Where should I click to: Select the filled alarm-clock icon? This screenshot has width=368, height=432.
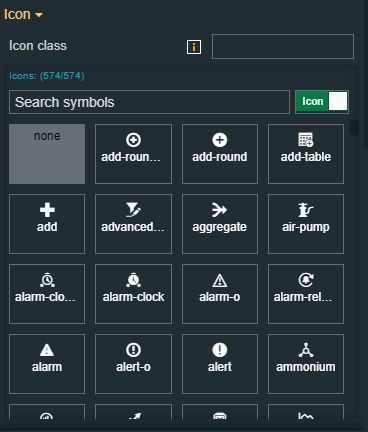coord(133,294)
